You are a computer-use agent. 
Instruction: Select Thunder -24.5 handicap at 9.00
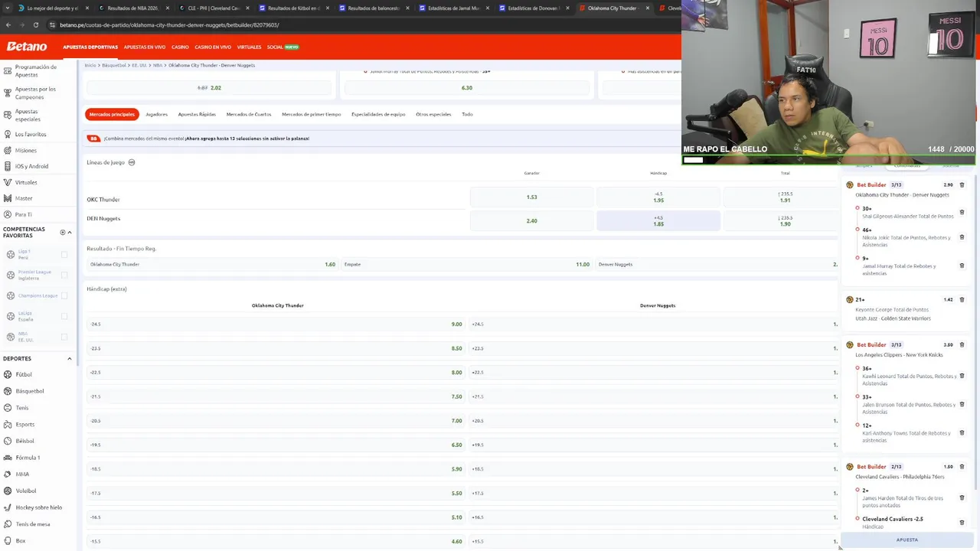click(x=276, y=324)
